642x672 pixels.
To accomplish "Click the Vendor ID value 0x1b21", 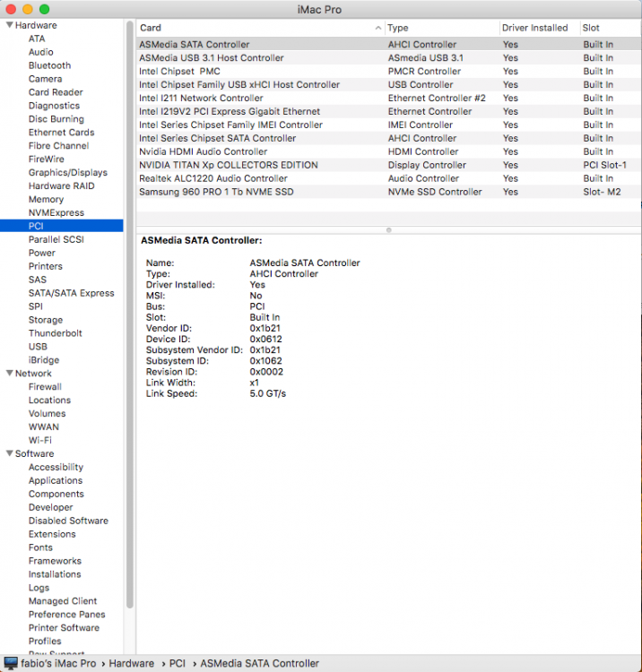I will [265, 328].
